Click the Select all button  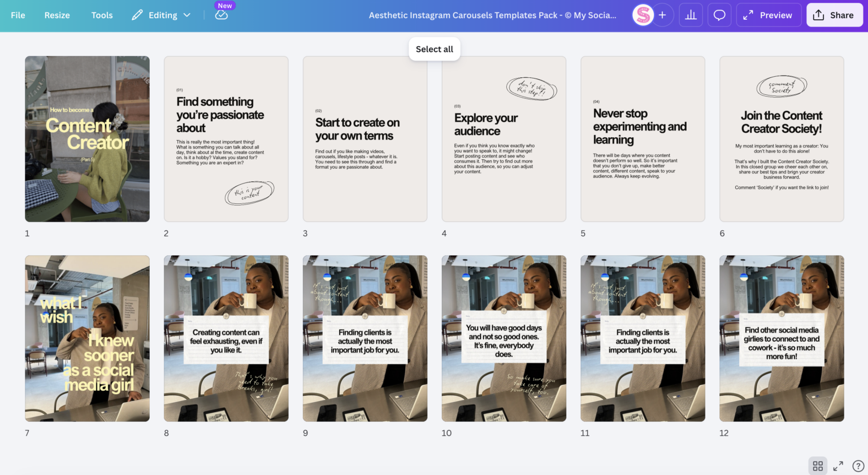tap(434, 49)
